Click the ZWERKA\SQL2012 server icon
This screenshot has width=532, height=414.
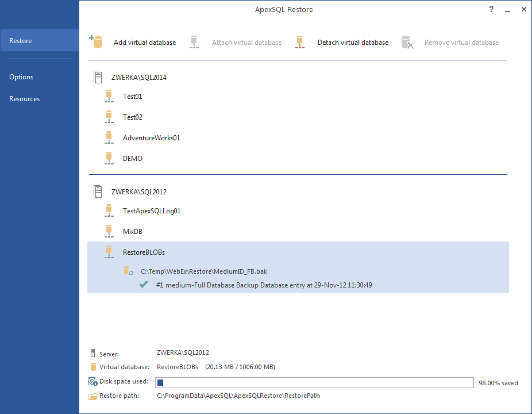click(x=98, y=191)
